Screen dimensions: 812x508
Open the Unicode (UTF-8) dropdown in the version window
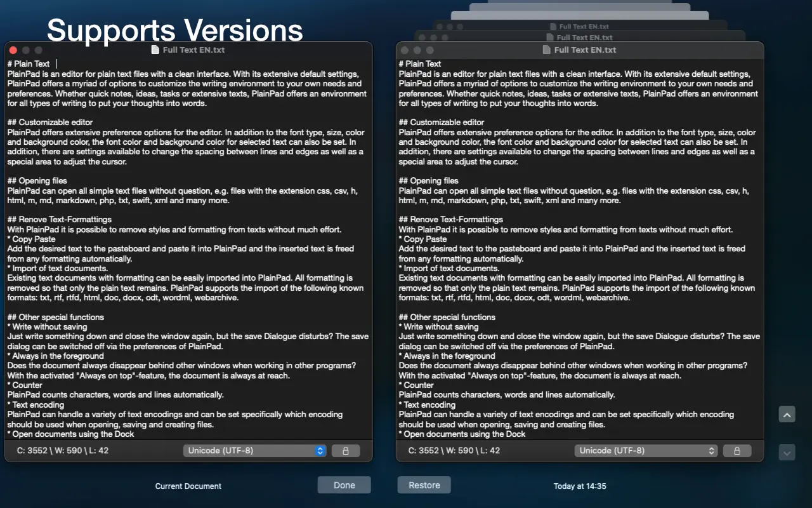[646, 451]
